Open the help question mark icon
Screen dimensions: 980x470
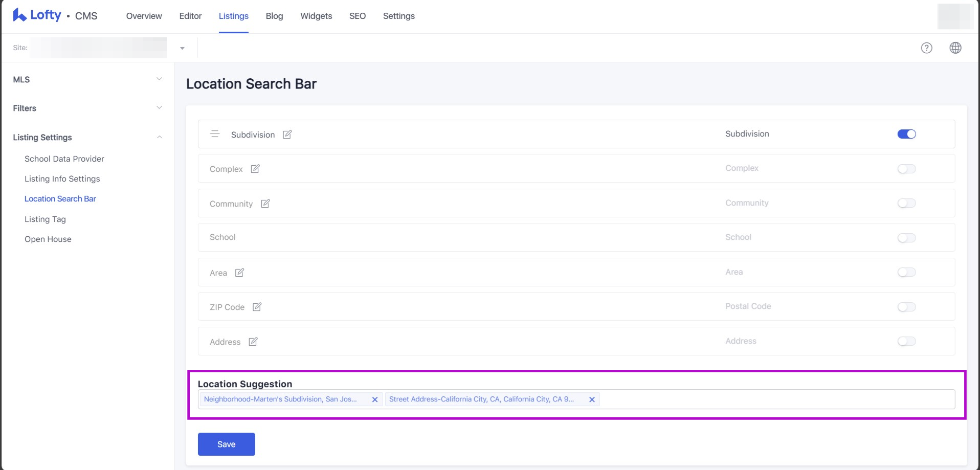tap(926, 48)
